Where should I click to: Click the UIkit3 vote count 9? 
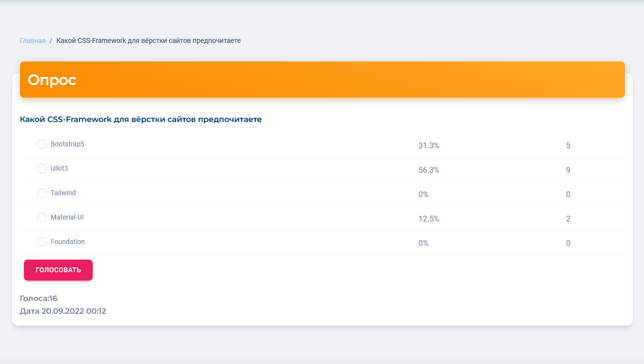(568, 170)
